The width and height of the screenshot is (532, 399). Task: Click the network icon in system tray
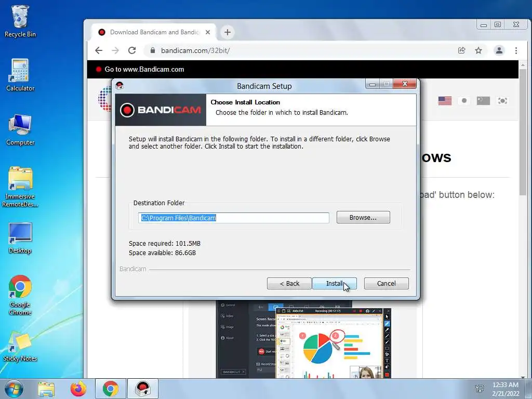tap(480, 389)
